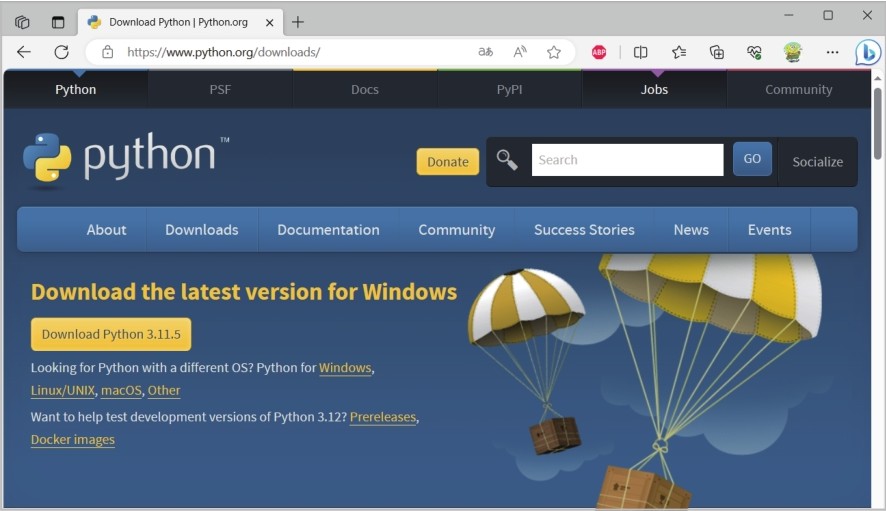886x511 pixels.
Task: Open the Downloads menu
Action: tap(202, 229)
